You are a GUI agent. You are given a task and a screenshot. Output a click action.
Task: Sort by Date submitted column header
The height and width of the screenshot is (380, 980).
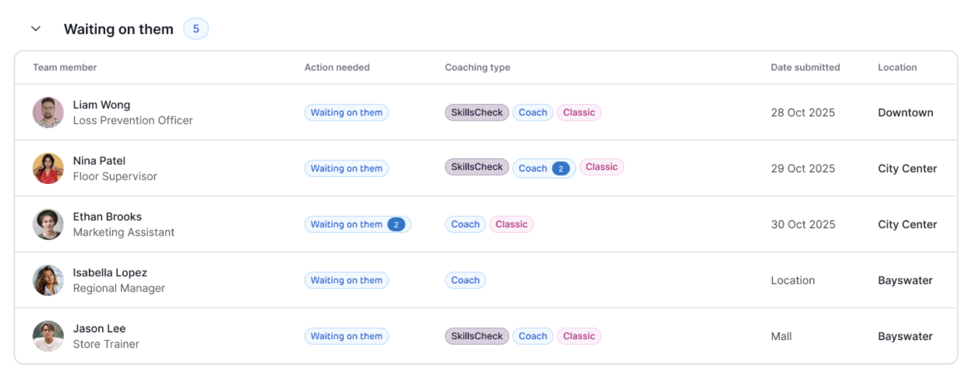click(805, 68)
